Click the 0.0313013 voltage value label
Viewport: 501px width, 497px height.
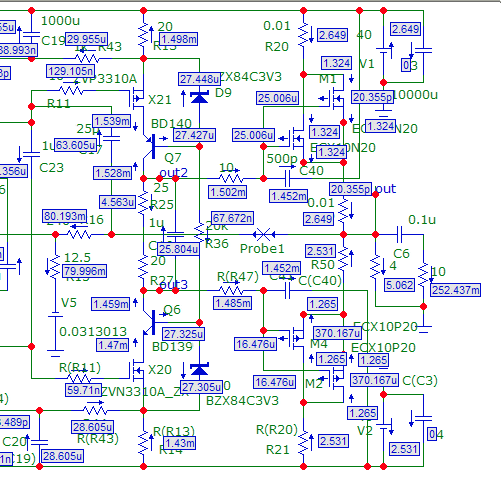pyautogui.click(x=93, y=331)
